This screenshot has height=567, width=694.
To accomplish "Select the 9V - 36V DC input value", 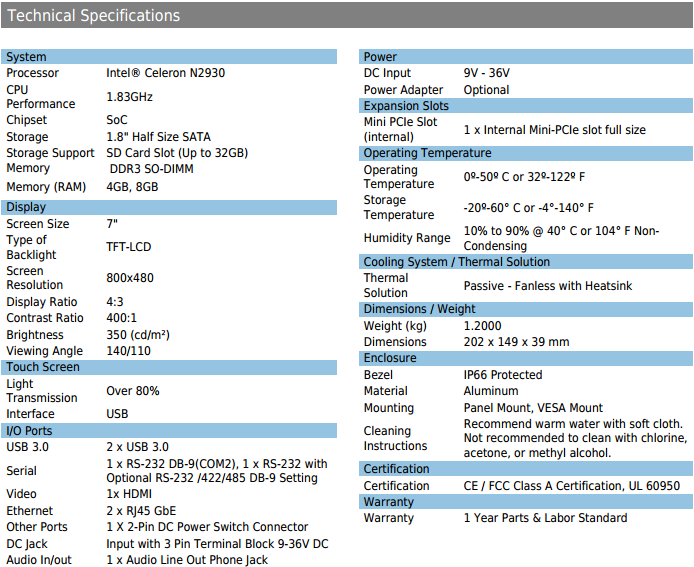I will tap(486, 73).
